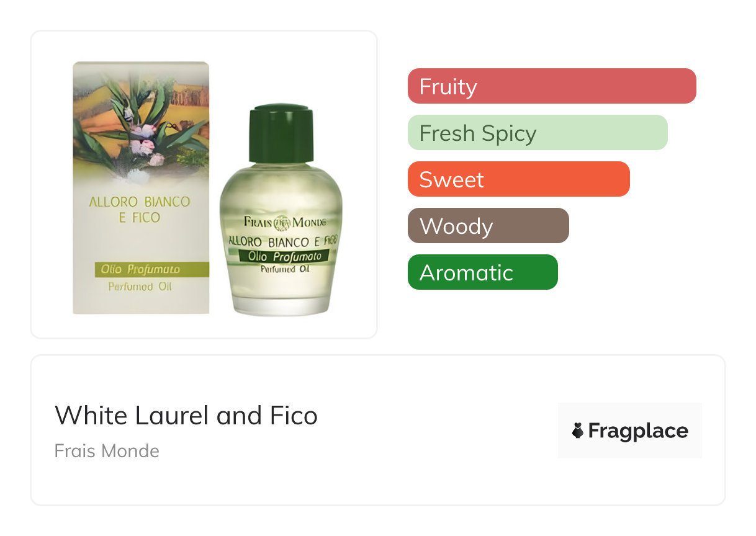This screenshot has width=756, height=536.
Task: Click the Olio Profumato band on box
Action: tap(141, 269)
